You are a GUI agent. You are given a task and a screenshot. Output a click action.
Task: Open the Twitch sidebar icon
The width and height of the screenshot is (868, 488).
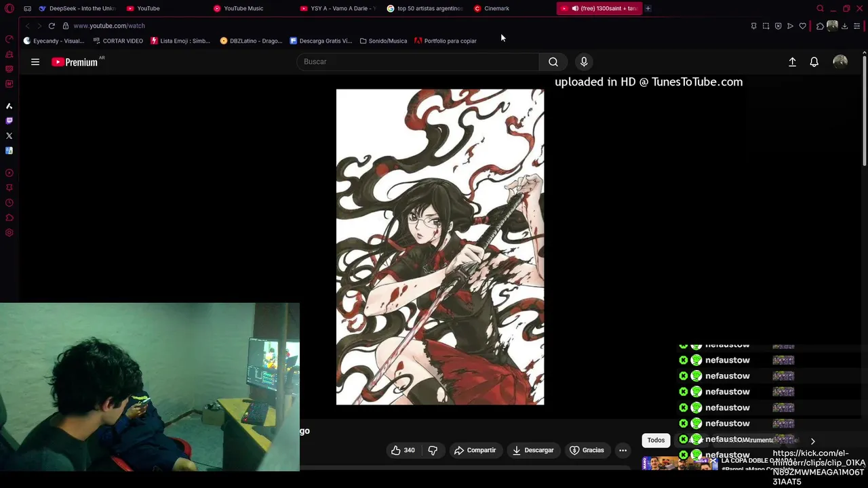point(9,121)
